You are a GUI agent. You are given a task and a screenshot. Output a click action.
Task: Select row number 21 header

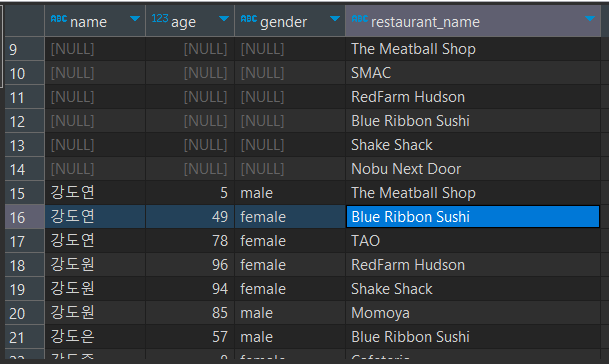tap(24, 337)
